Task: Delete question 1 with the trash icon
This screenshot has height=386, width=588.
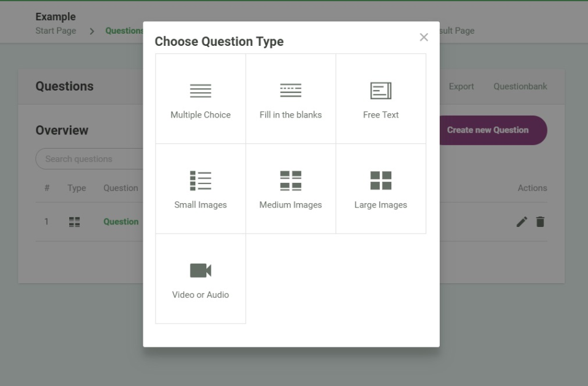Action: point(540,222)
